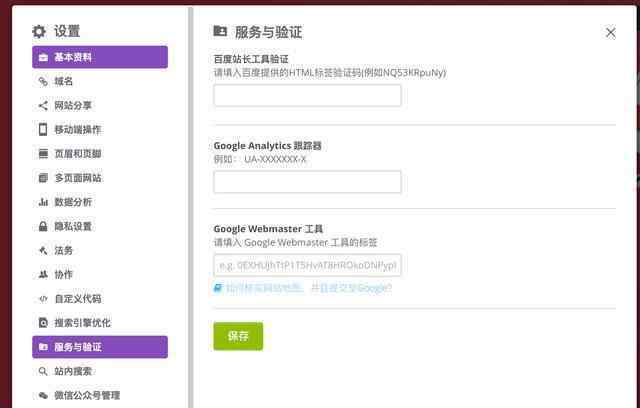Click the stacked pages icon for 多页面网站
640x408 pixels.
[x=43, y=178]
